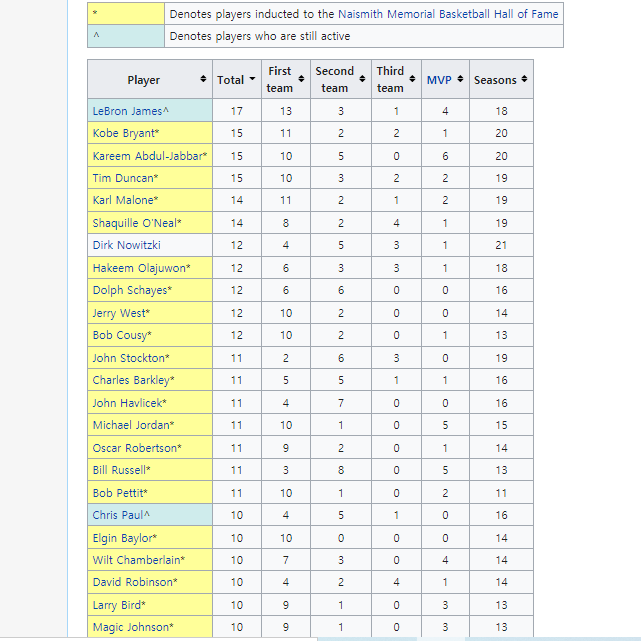
Task: Open Kobe Bryant player page
Action: (x=123, y=133)
